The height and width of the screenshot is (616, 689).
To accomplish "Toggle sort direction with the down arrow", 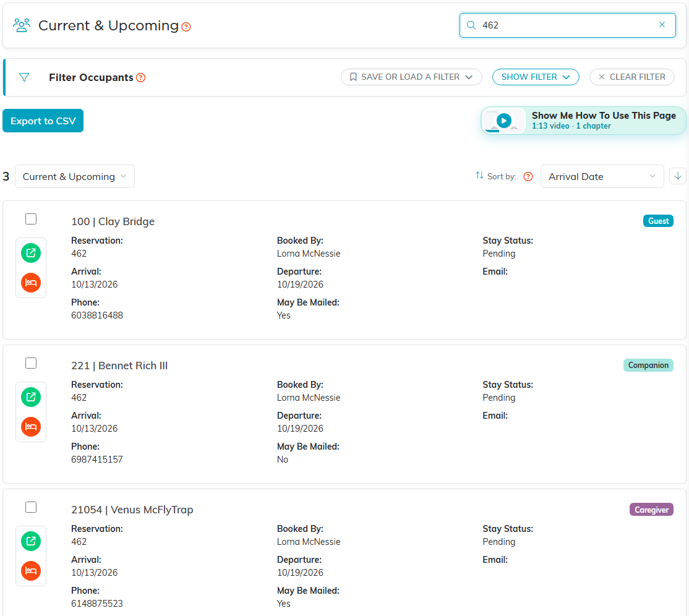I will click(678, 176).
